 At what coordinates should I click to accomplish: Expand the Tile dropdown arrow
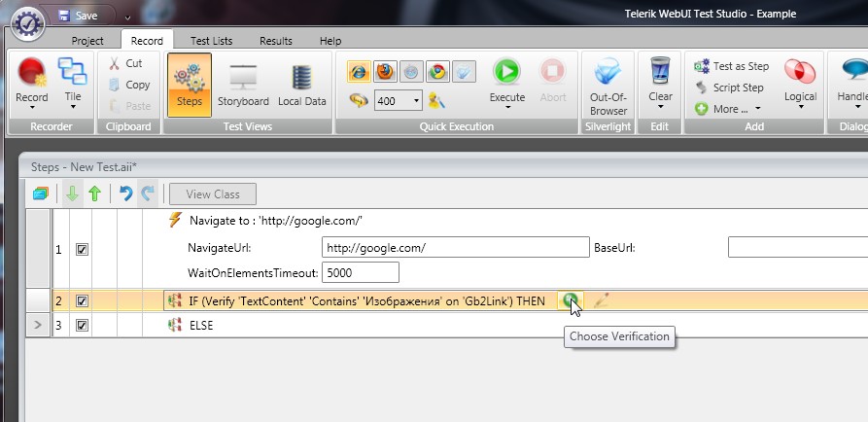73,109
